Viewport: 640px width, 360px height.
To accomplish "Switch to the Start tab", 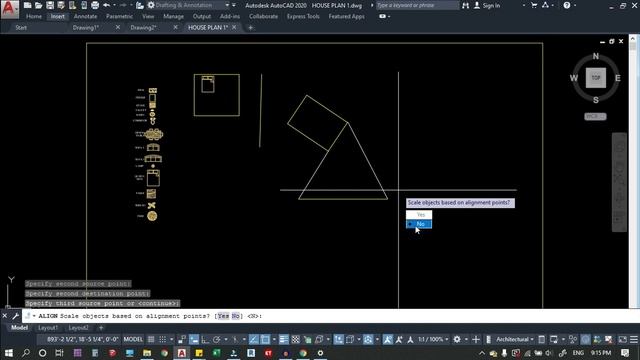I will click(21, 27).
